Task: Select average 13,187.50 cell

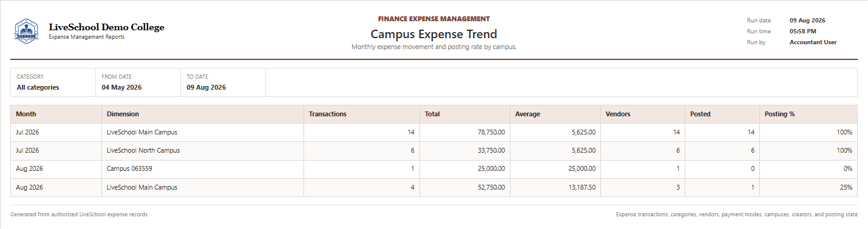Action: (555, 187)
